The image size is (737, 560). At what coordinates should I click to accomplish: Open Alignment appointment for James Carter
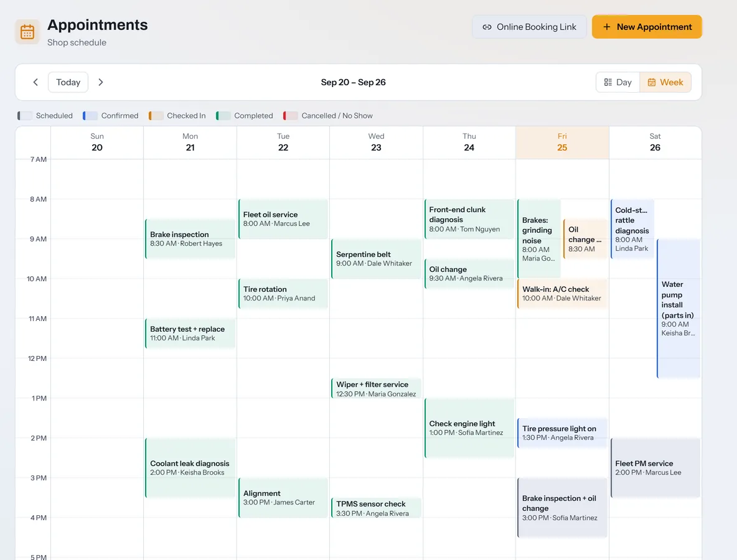(283, 498)
